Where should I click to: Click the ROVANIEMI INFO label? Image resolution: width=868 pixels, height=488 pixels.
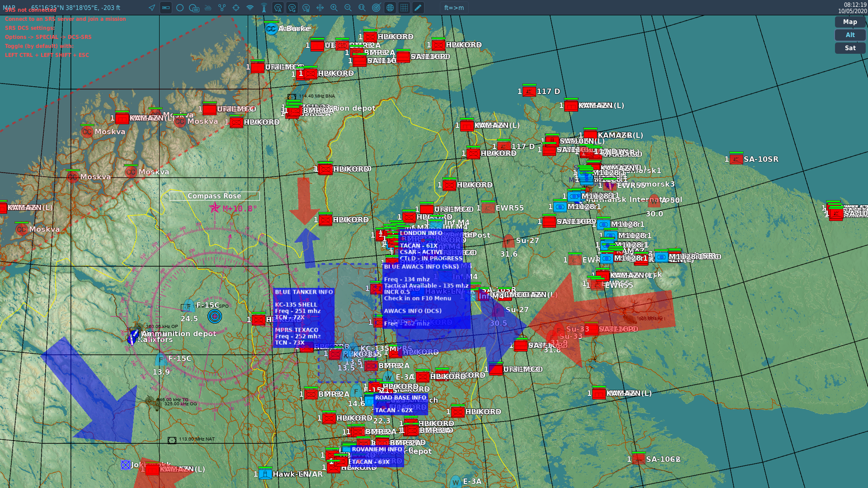coord(377,449)
